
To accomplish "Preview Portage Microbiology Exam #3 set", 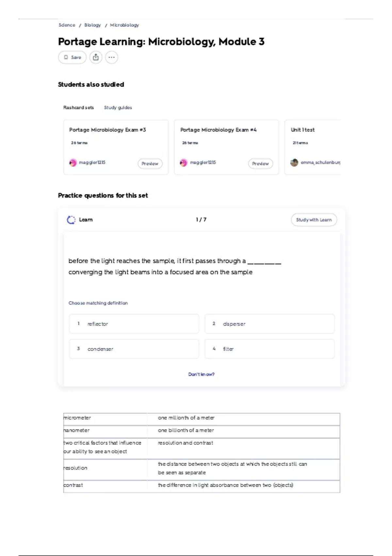I will click(150, 164).
